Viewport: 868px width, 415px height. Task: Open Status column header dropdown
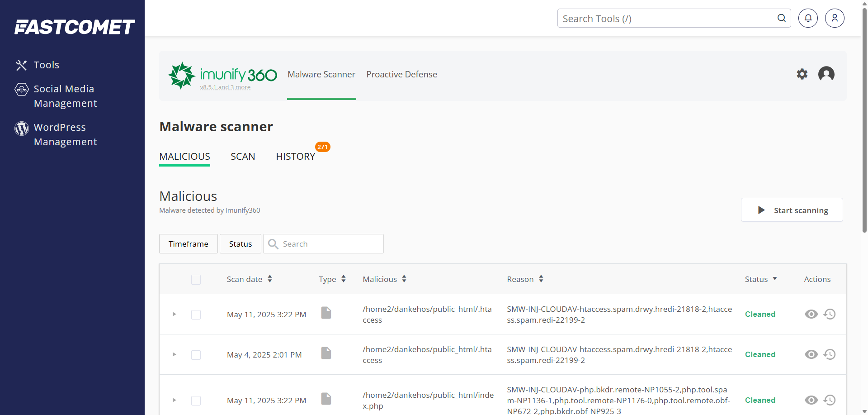click(x=761, y=279)
